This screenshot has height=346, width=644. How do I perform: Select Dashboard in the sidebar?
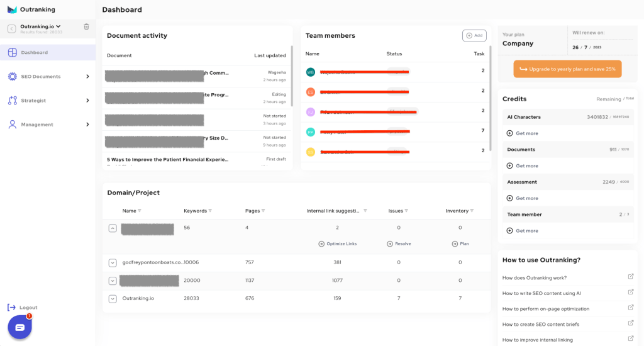click(48, 52)
